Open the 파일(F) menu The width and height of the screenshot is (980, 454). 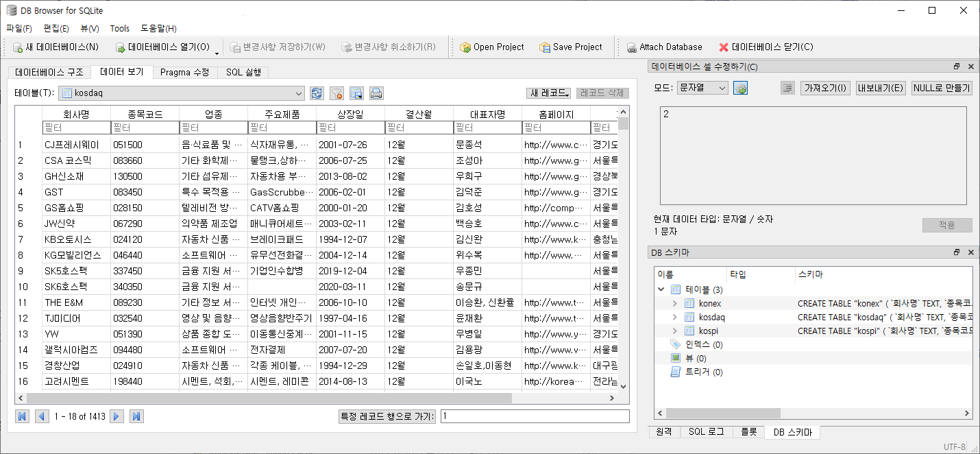19,28
